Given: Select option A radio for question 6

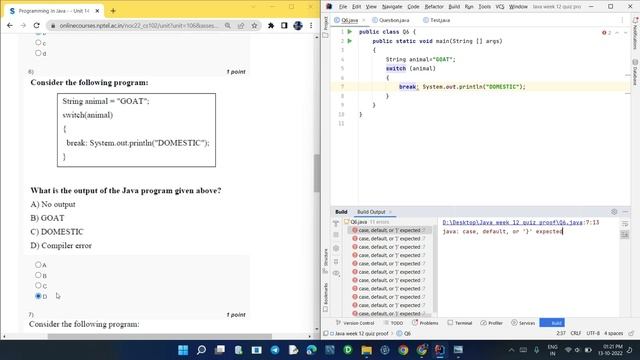Looking at the screenshot, I should (38, 264).
